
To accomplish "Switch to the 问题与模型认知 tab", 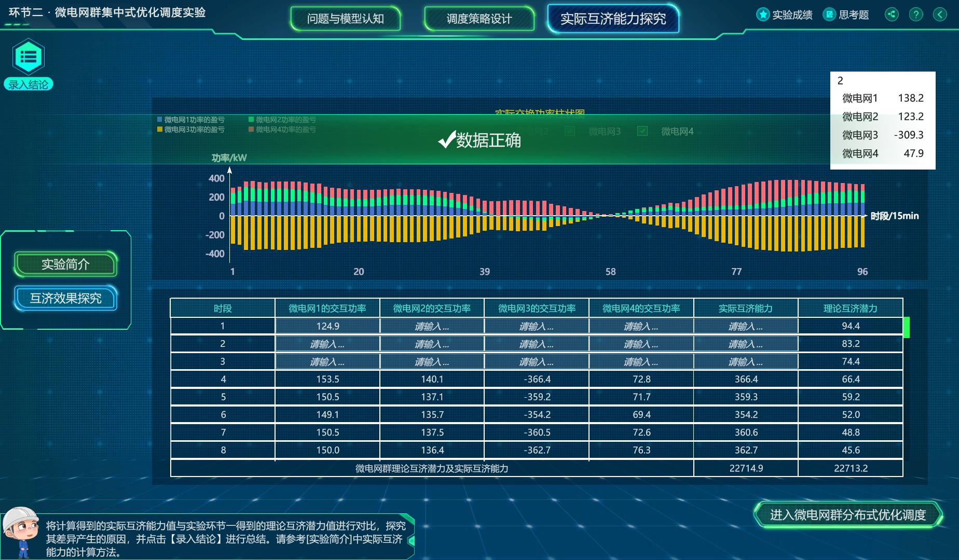I will coord(346,19).
